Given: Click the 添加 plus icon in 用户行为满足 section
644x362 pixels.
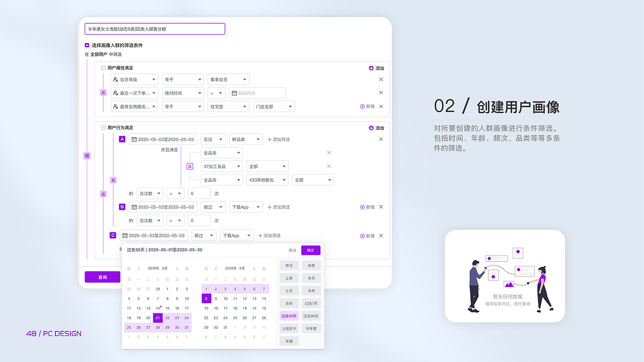Looking at the screenshot, I should coord(371,128).
